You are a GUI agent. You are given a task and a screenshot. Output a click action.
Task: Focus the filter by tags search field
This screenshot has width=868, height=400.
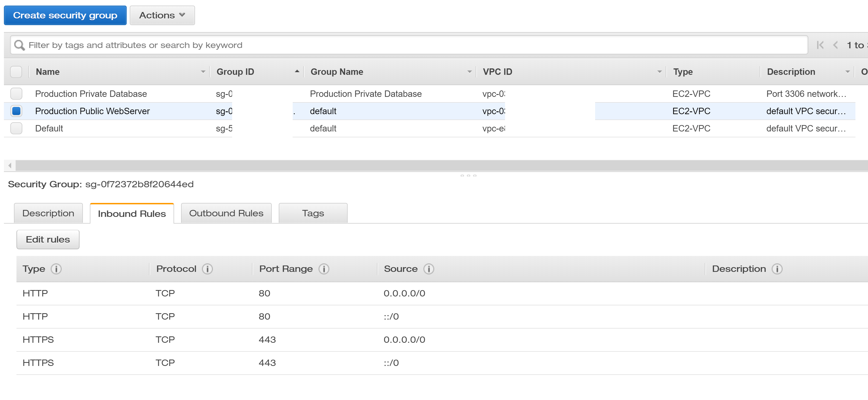point(409,45)
